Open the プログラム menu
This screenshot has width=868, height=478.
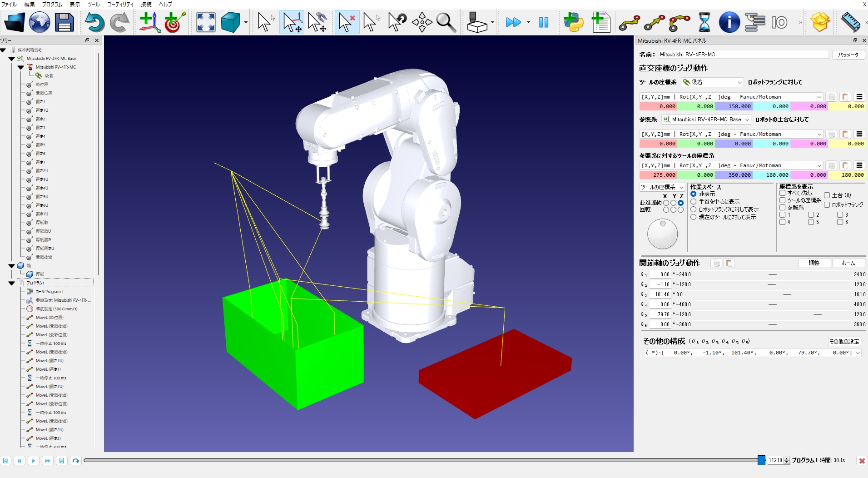click(52, 4)
